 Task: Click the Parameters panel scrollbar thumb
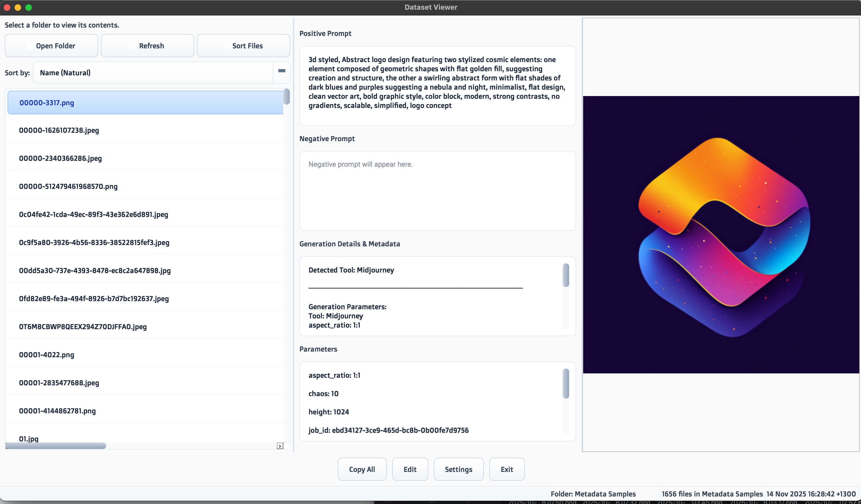(x=565, y=383)
